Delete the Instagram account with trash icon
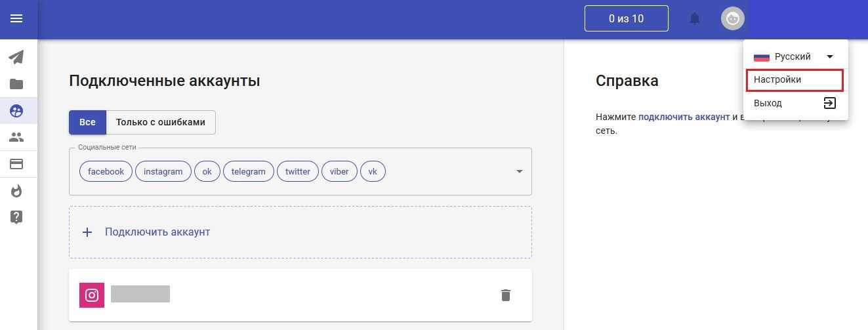Viewport: 868px width, 330px height. point(505,295)
